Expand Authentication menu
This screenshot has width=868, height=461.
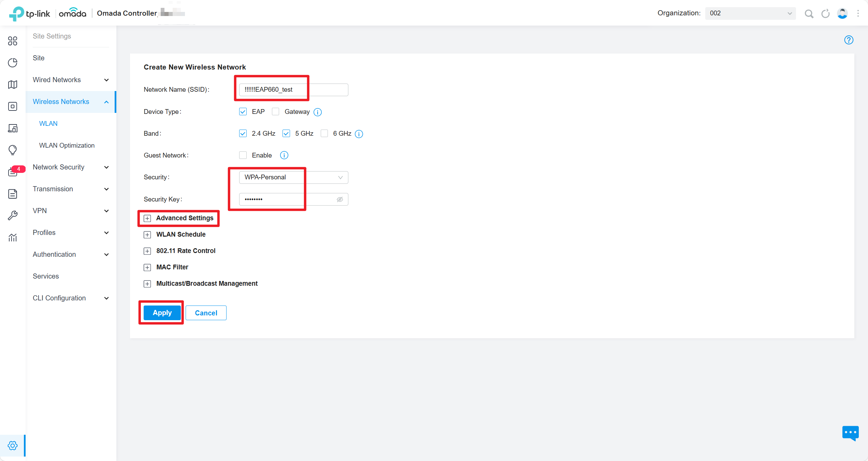click(x=71, y=254)
